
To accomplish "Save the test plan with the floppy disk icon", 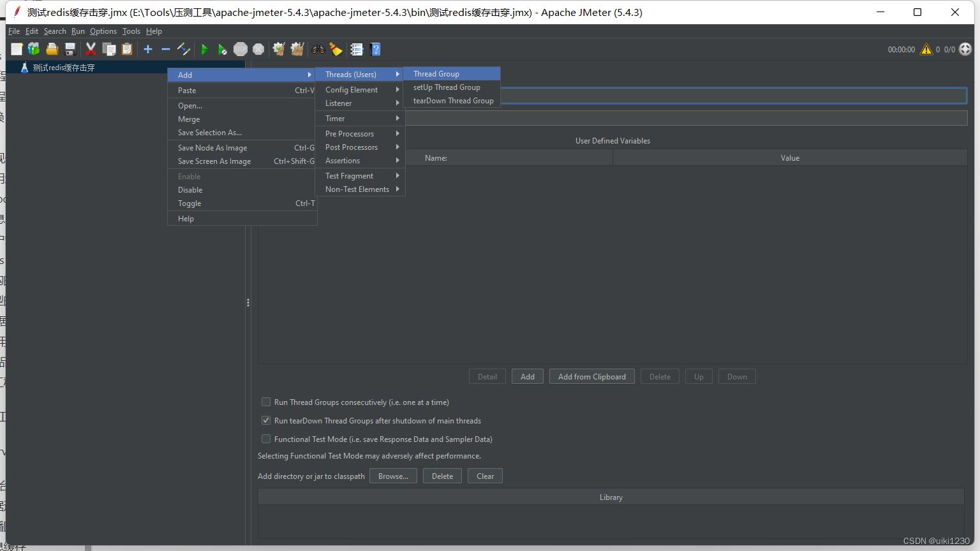I will coord(70,49).
